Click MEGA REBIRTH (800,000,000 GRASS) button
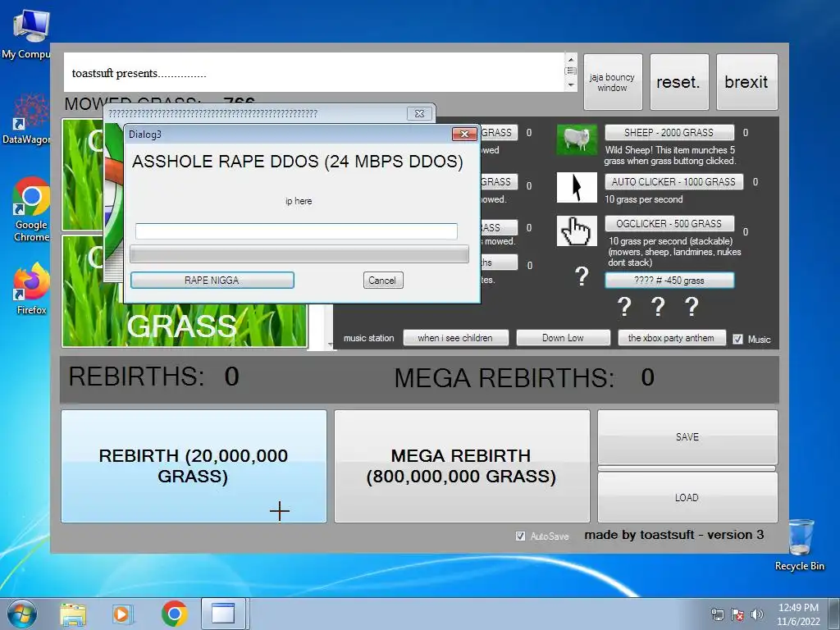 pos(462,466)
